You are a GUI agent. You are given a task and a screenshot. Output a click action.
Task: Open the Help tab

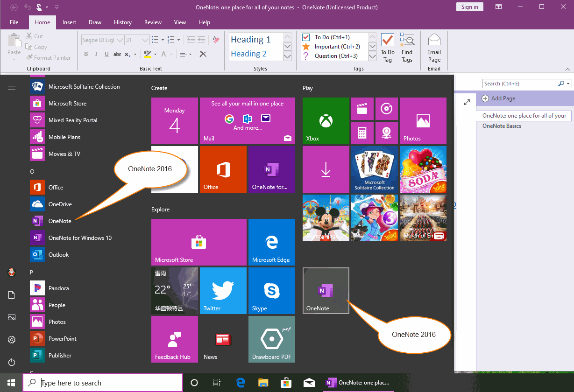(204, 22)
